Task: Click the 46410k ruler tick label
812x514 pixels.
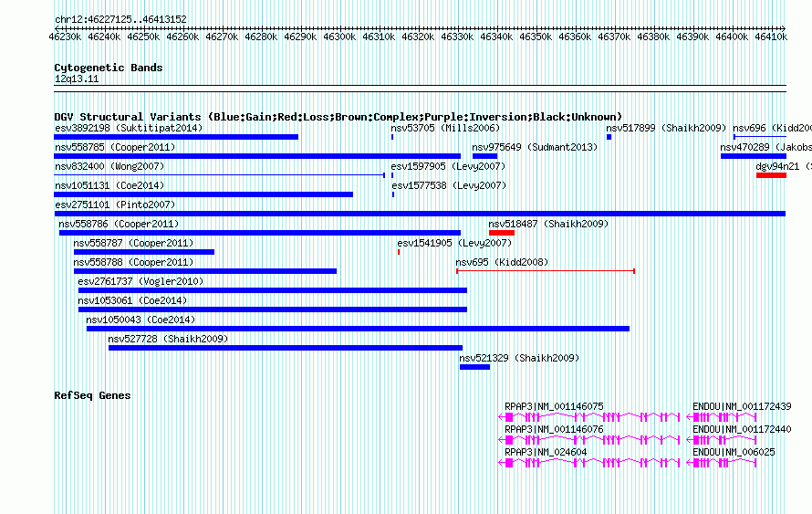Action: pyautogui.click(x=771, y=37)
